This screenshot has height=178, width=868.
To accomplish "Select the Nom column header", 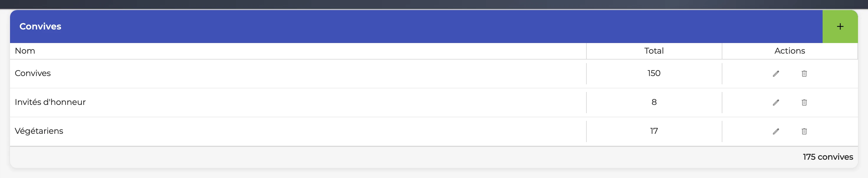I will [x=25, y=51].
